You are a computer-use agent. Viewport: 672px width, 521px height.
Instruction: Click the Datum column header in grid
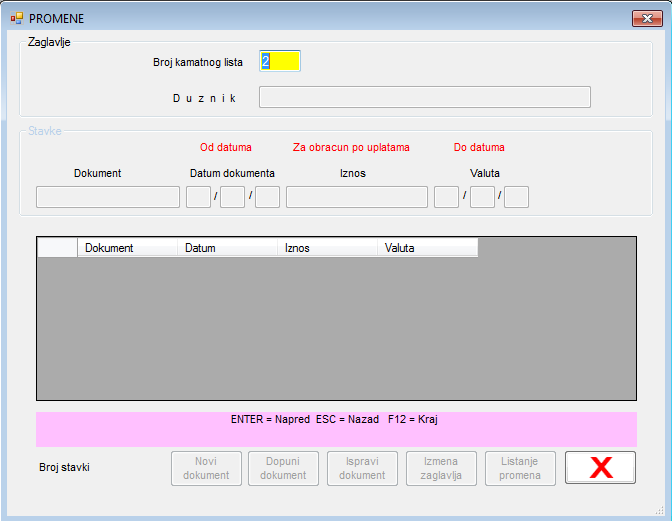coord(227,248)
